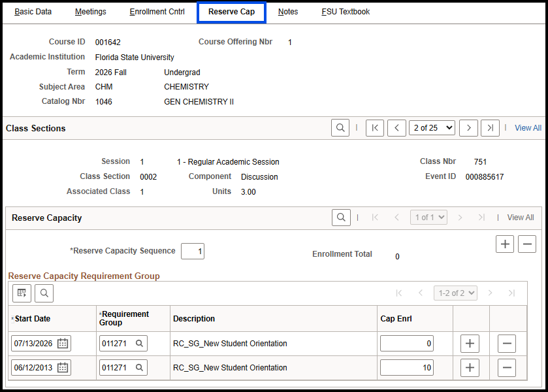Click the Cap Enrl column header
This screenshot has height=392, width=548.
click(396, 319)
